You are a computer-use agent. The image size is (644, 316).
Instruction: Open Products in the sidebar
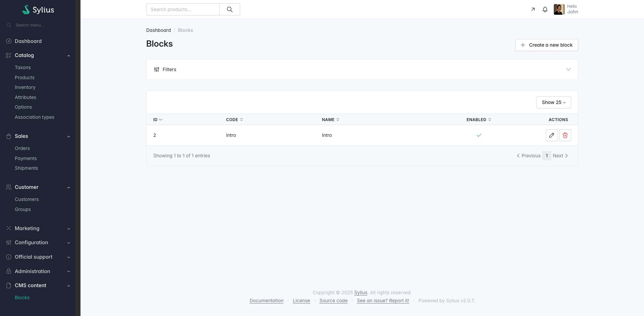pos(24,77)
